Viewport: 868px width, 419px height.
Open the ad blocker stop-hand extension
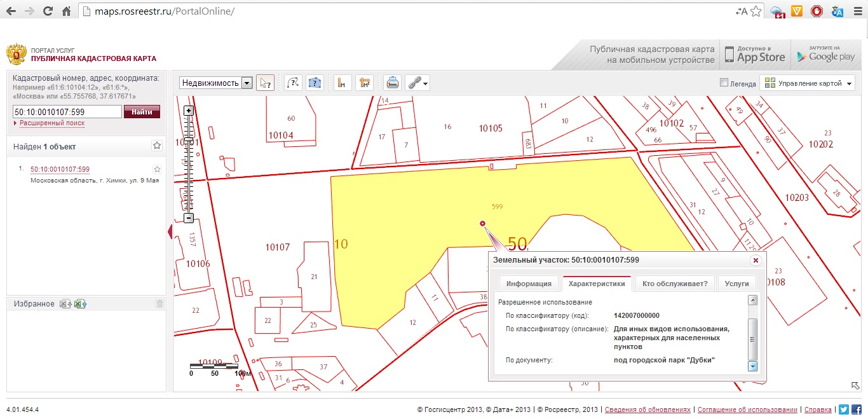tap(817, 11)
